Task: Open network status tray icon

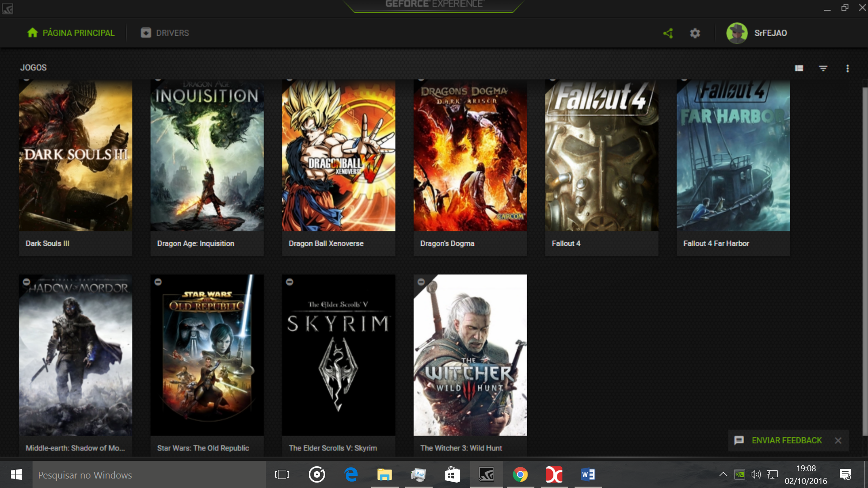Action: [773, 474]
